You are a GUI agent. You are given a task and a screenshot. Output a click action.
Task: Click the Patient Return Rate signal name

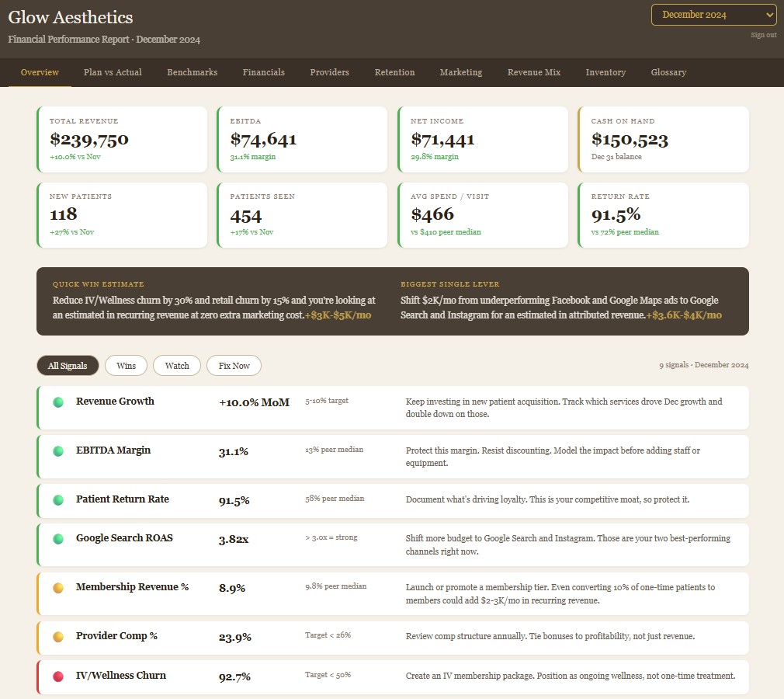click(123, 499)
